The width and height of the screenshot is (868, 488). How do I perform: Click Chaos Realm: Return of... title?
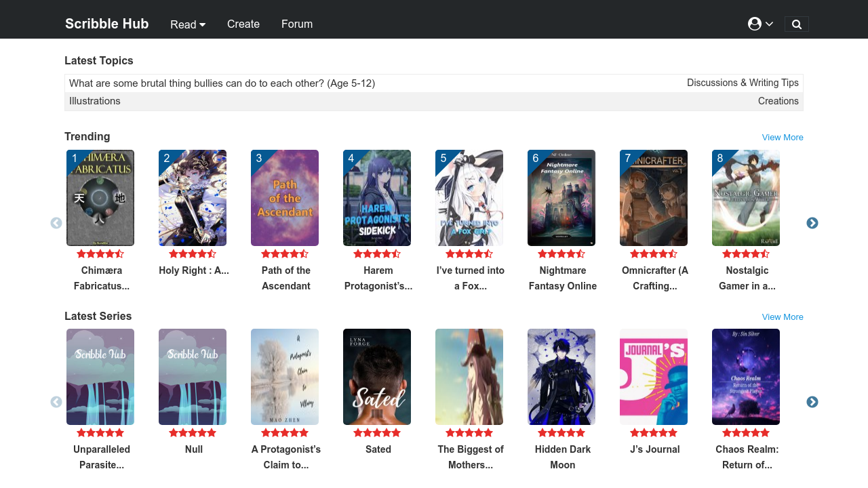point(747,457)
